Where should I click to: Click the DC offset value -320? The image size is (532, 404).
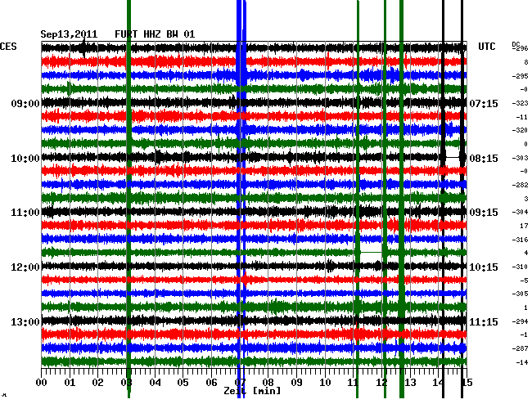520,130
